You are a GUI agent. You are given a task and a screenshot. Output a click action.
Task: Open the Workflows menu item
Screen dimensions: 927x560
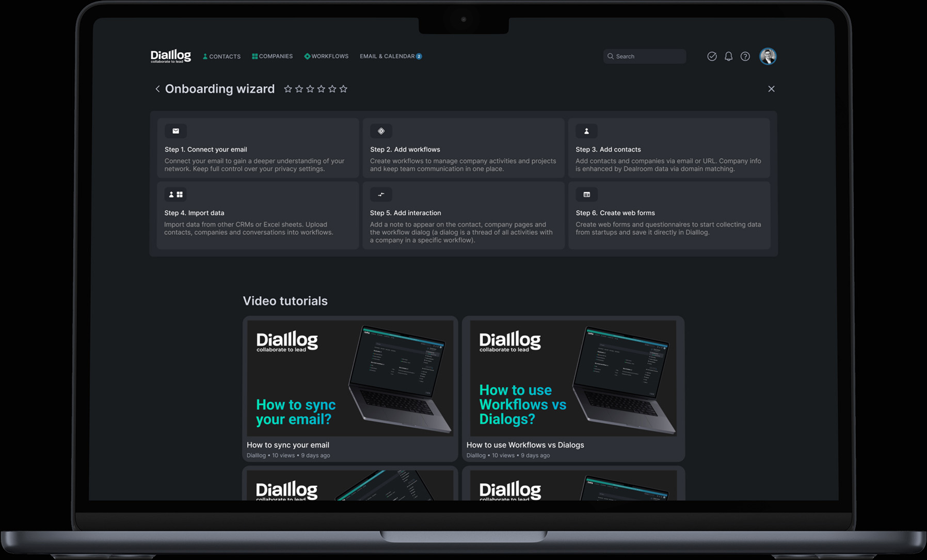[326, 56]
